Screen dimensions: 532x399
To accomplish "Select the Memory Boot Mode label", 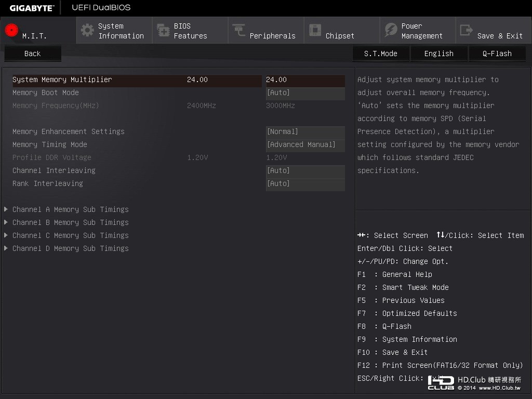I will [46, 92].
